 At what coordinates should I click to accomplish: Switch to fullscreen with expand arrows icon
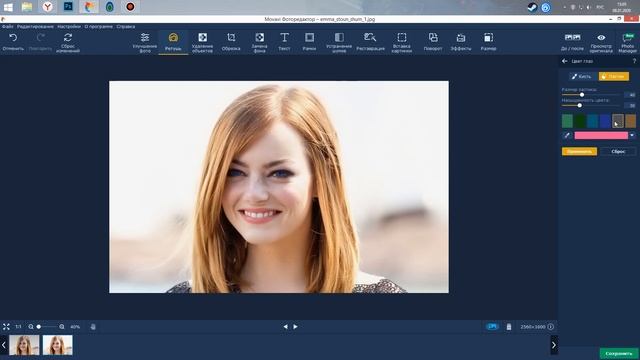pos(6,327)
